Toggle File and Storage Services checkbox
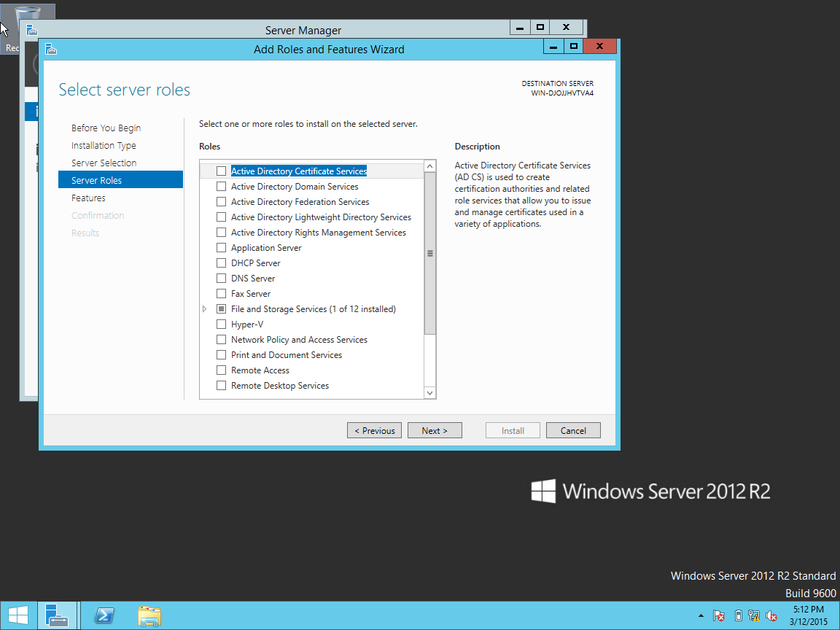The image size is (840, 630). (221, 309)
